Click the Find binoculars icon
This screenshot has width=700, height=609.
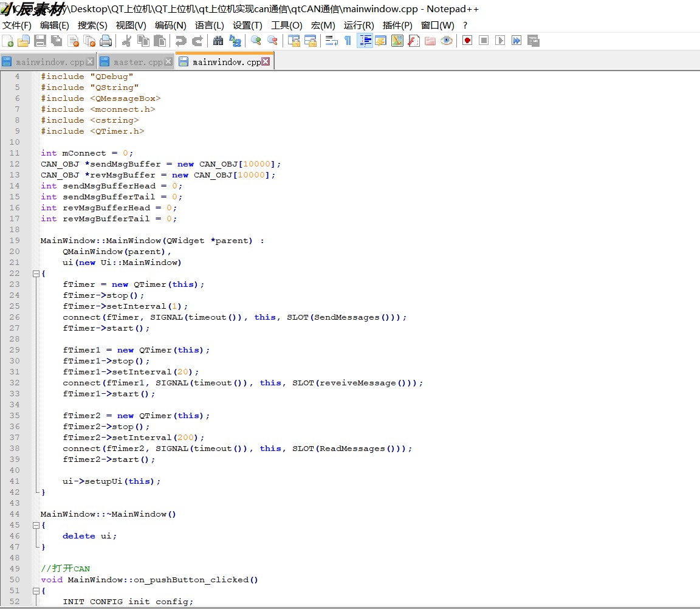click(218, 41)
